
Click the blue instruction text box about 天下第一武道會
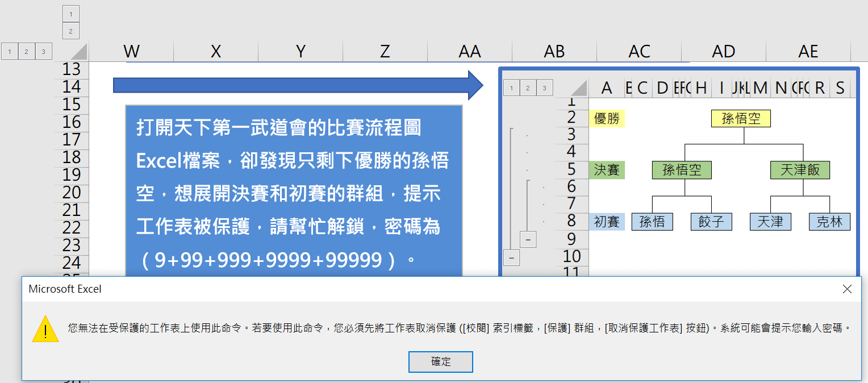coord(294,190)
